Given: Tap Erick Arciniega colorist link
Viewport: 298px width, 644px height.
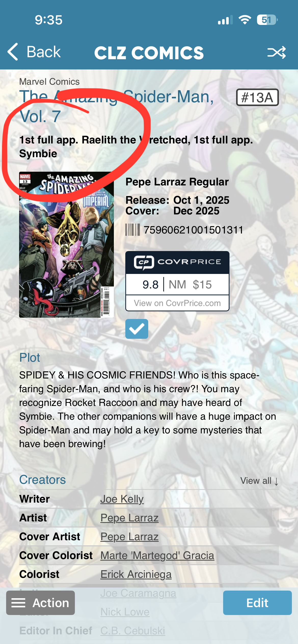Looking at the screenshot, I should point(136,574).
